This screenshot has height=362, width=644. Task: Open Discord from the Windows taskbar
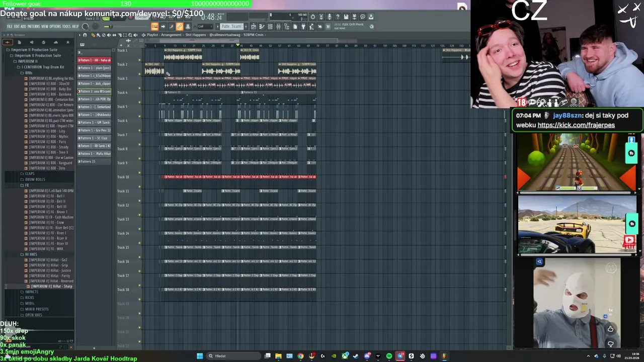(x=367, y=356)
